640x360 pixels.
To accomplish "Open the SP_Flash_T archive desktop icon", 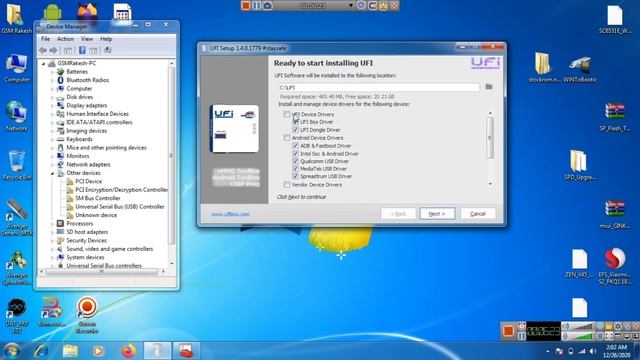I will [x=615, y=117].
